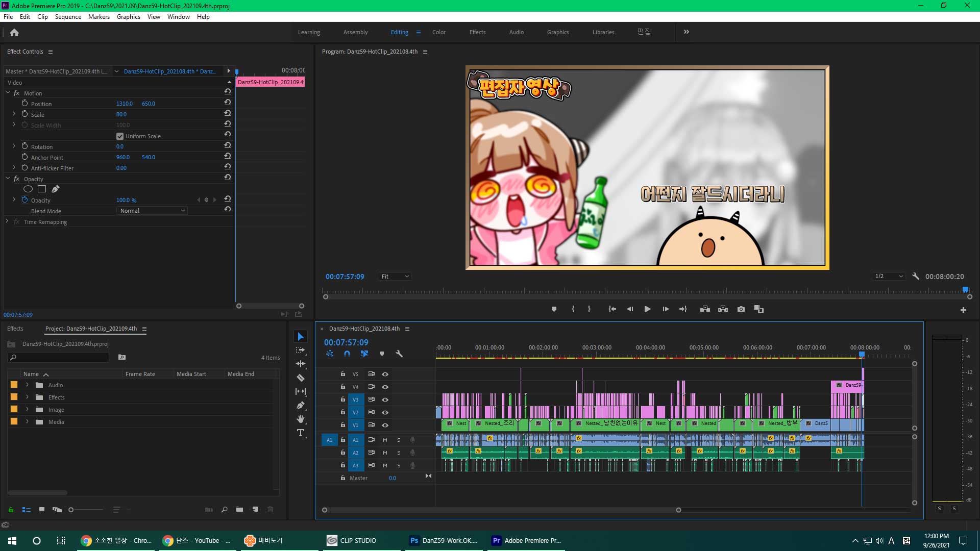Expand the Audio bin
This screenshot has width=980, height=551.
coord(27,385)
